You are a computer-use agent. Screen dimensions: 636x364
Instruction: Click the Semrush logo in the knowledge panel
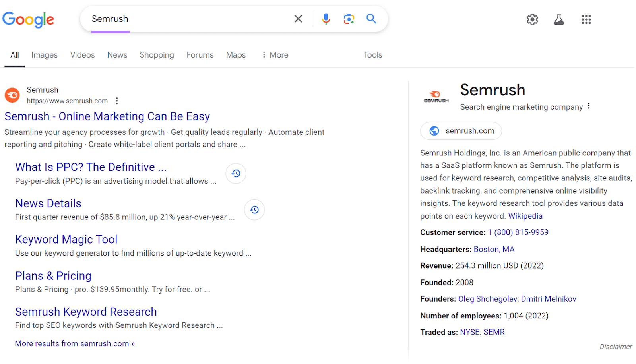pyautogui.click(x=436, y=95)
